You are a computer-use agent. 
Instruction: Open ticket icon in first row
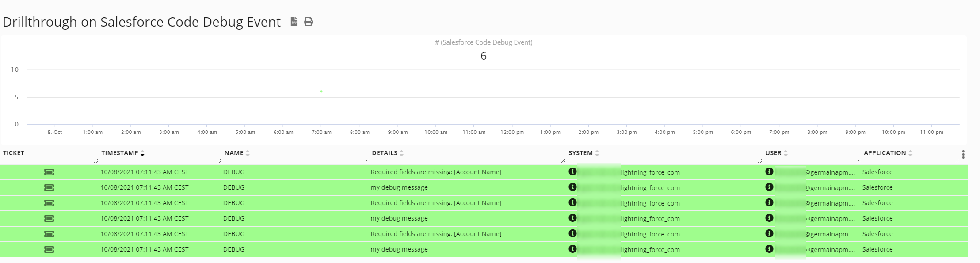click(49, 172)
